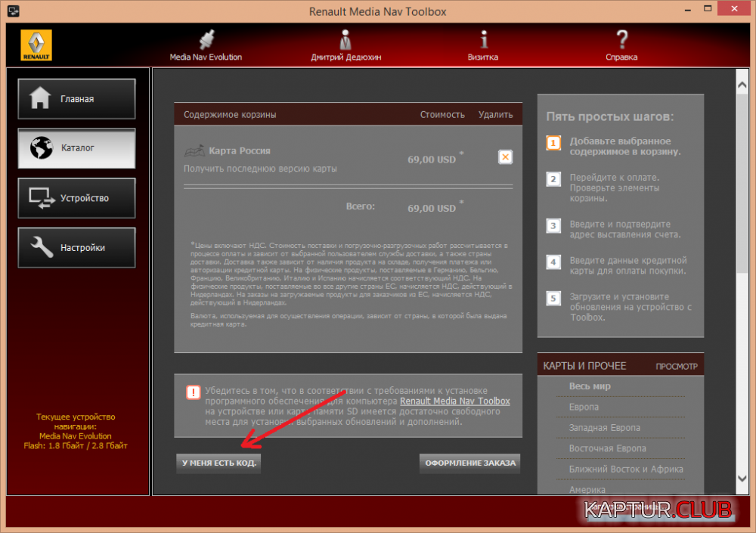
Task: Follow the Renault Media Nav Toolbox link
Action: (454, 401)
